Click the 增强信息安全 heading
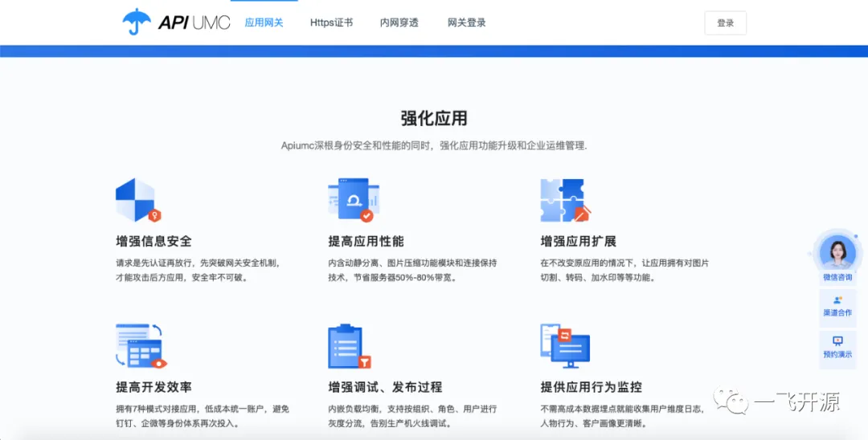 [154, 242]
